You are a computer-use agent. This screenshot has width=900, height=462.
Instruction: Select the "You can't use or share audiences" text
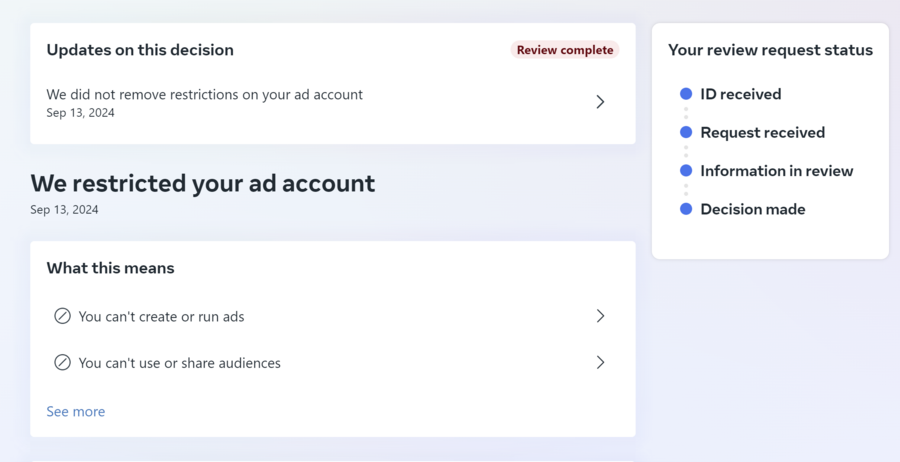[x=179, y=363]
